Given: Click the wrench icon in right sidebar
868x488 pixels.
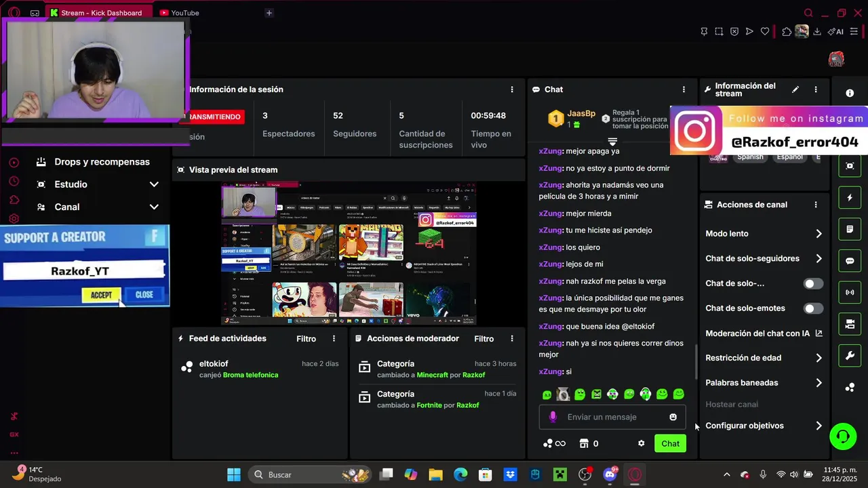Looking at the screenshot, I should point(850,356).
